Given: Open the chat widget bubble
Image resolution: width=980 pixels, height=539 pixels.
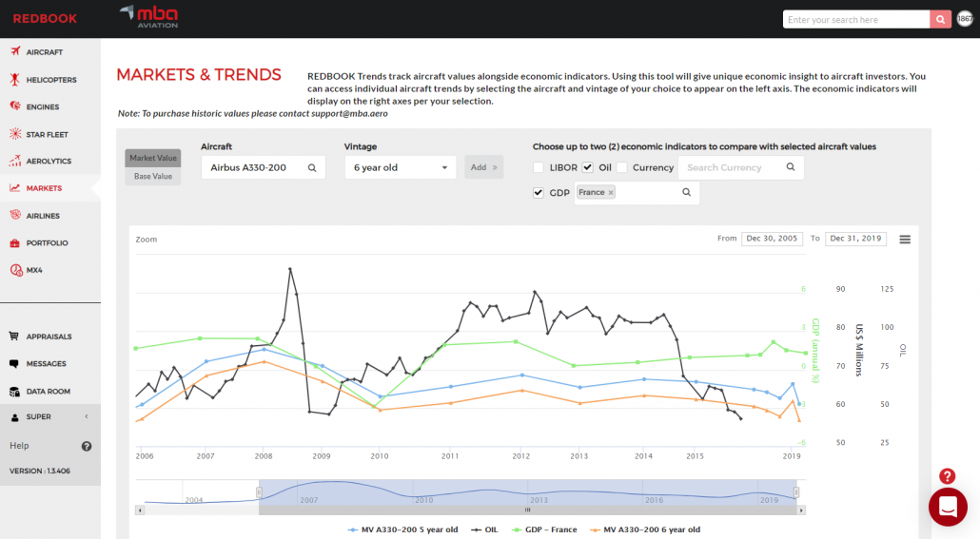Looking at the screenshot, I should pyautogui.click(x=948, y=507).
